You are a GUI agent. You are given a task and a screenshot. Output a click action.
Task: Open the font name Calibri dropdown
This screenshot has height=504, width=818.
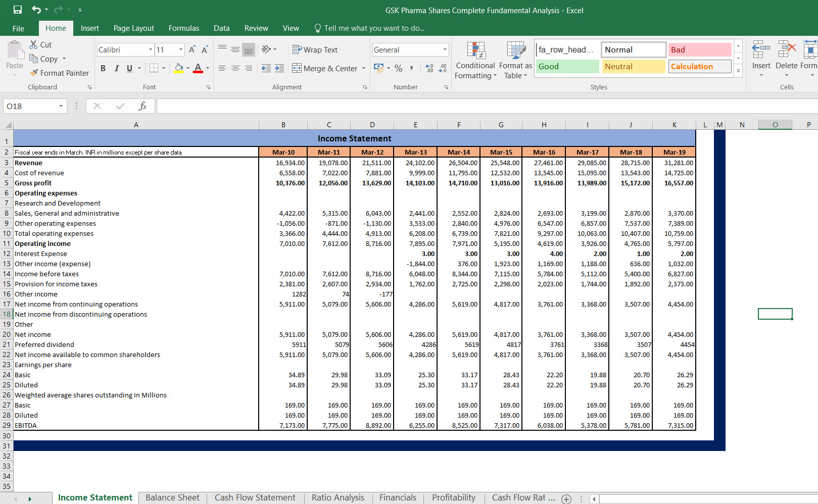[x=151, y=49]
